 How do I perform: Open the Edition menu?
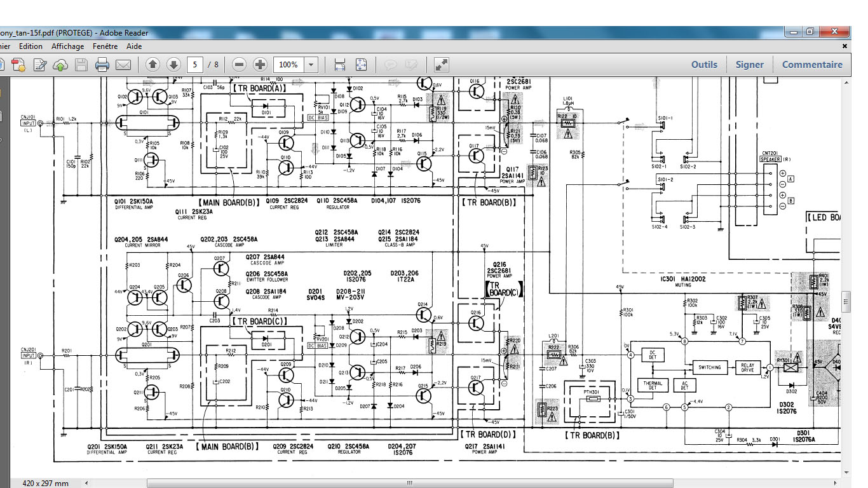(31, 46)
